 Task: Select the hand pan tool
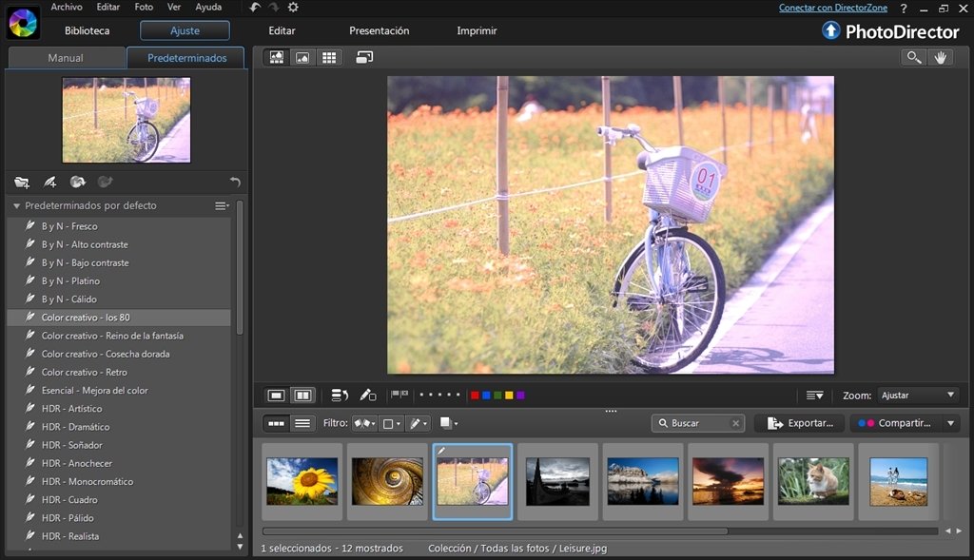pos(941,58)
